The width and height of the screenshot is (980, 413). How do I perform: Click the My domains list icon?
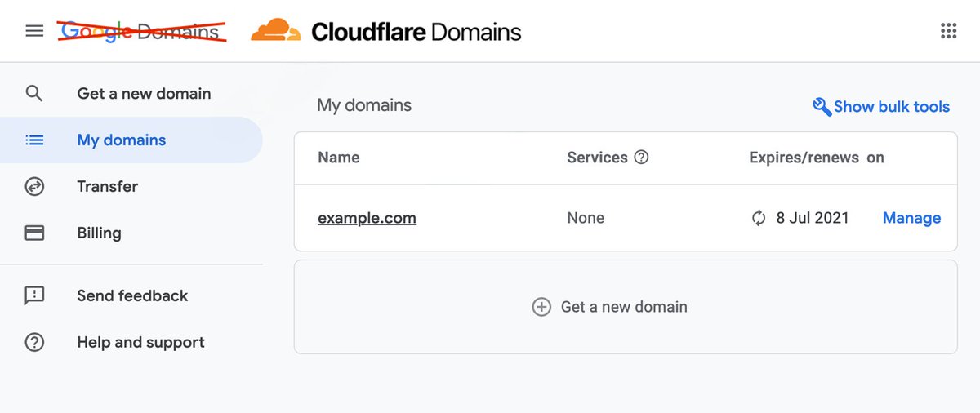[x=34, y=140]
